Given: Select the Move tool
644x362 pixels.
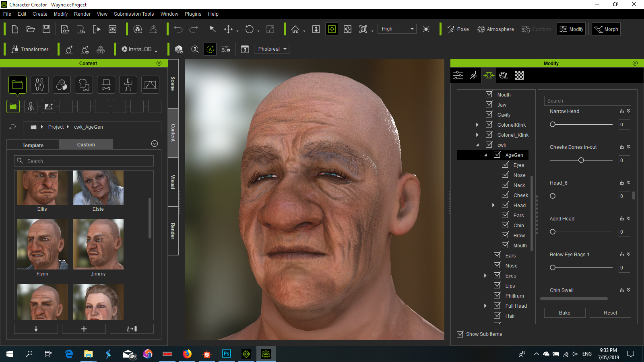Looking at the screenshot, I should [x=228, y=29].
